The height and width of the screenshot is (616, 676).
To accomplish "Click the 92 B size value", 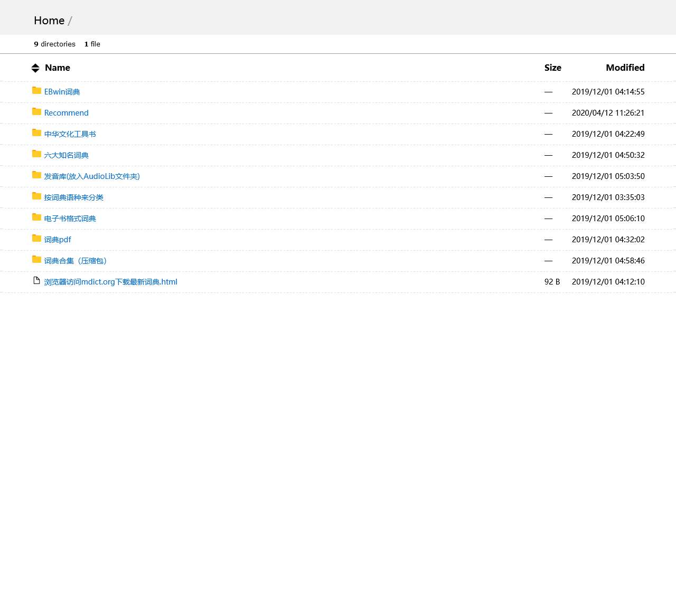I will pyautogui.click(x=552, y=282).
